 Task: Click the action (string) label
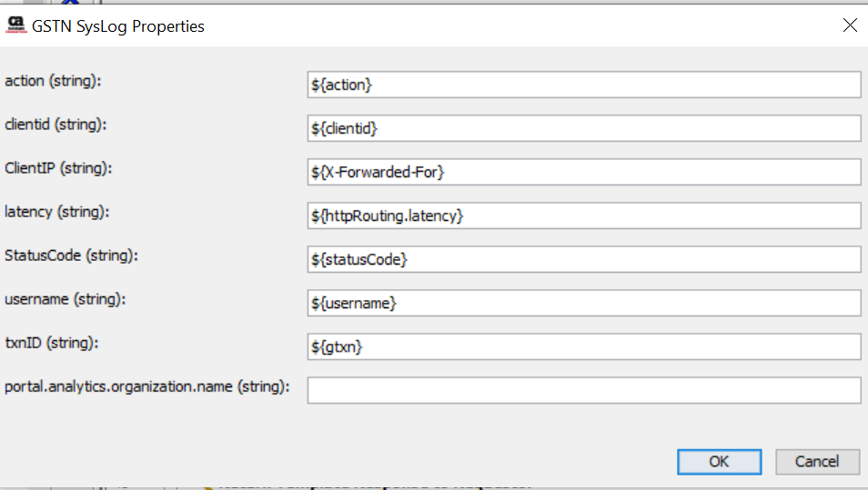tap(53, 81)
